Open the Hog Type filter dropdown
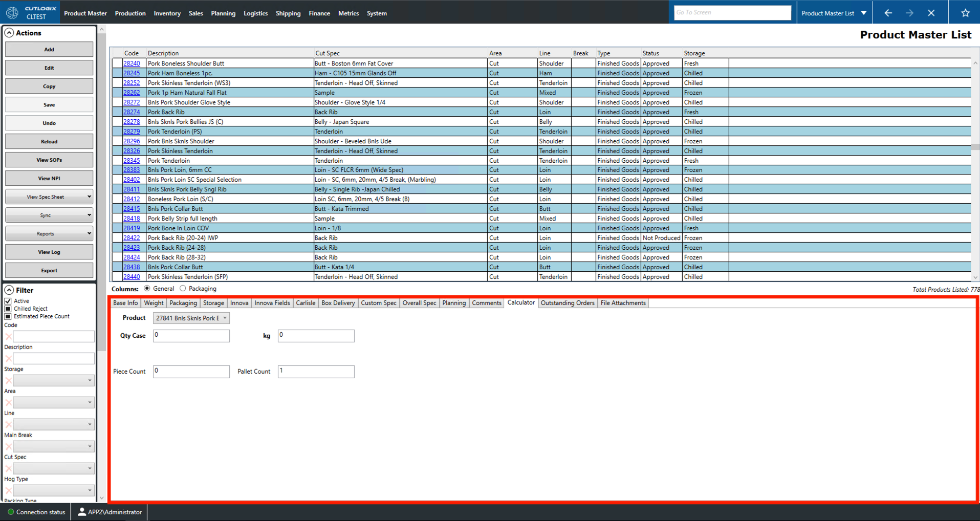Image resolution: width=980 pixels, height=521 pixels. (53, 490)
